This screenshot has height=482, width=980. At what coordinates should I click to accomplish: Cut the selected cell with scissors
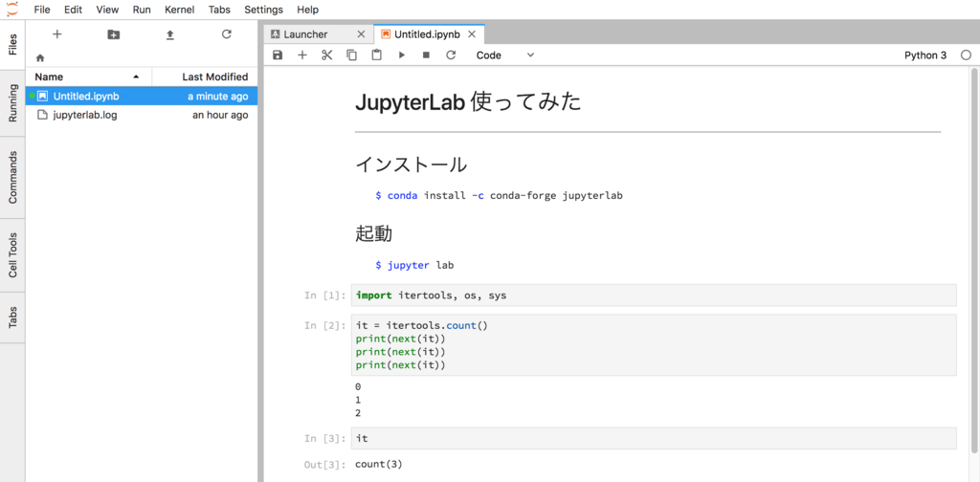(x=327, y=55)
